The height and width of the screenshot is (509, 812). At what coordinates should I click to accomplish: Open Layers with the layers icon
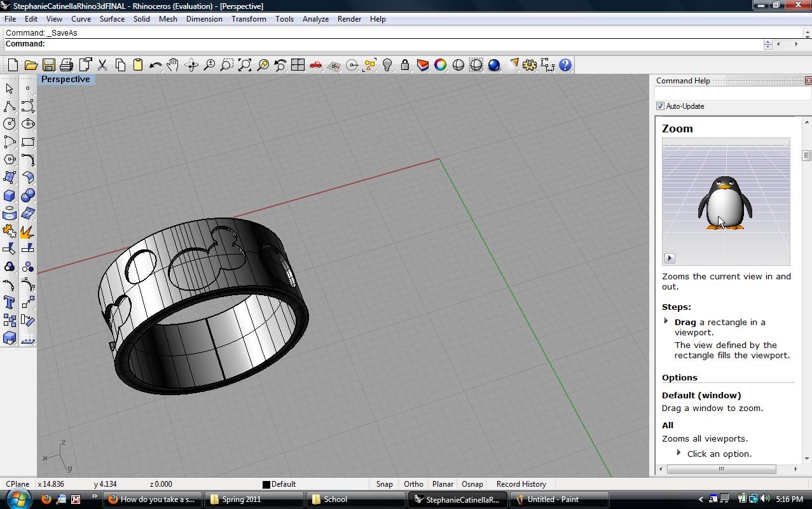[422, 65]
